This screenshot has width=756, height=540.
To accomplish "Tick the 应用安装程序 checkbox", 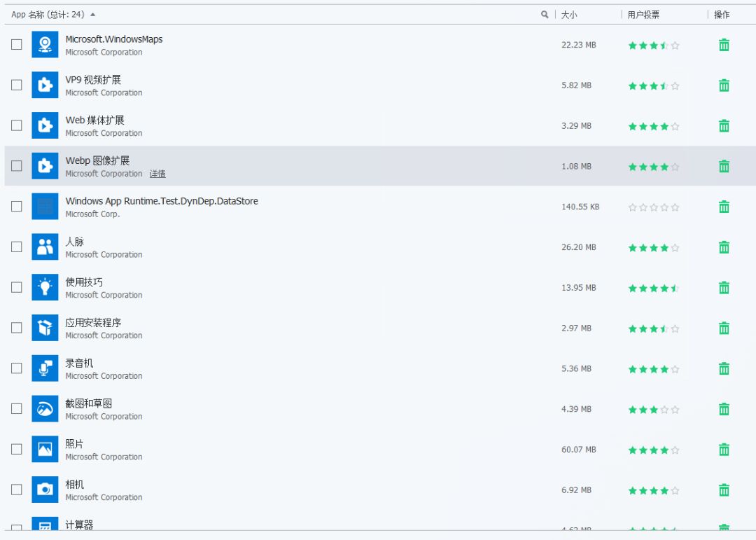I will point(16,328).
